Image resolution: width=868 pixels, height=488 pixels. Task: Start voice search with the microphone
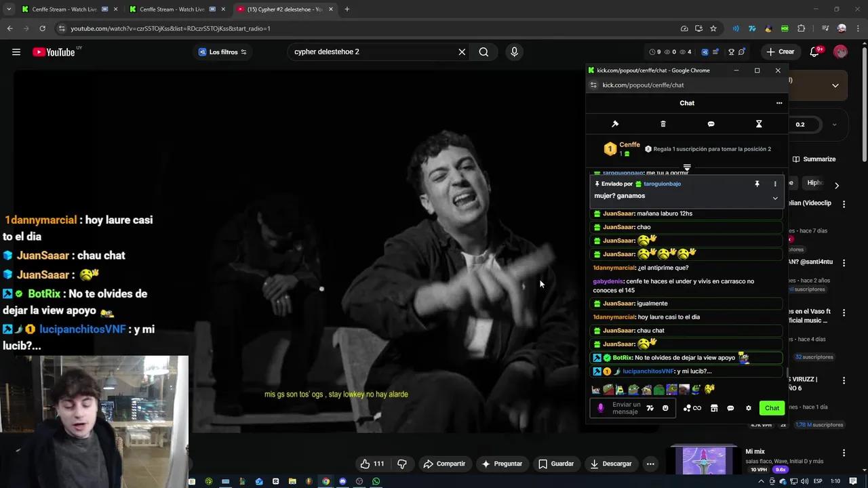(514, 52)
